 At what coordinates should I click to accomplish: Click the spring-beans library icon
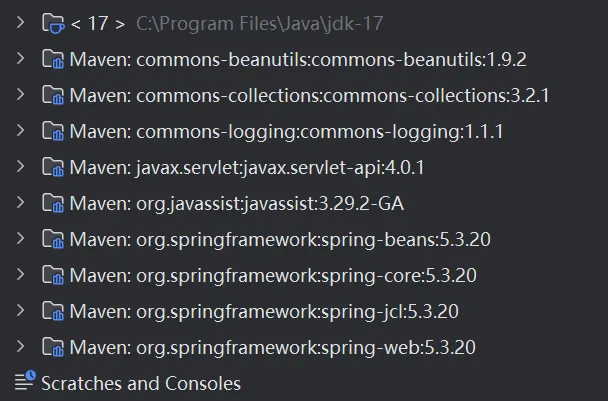(53, 240)
